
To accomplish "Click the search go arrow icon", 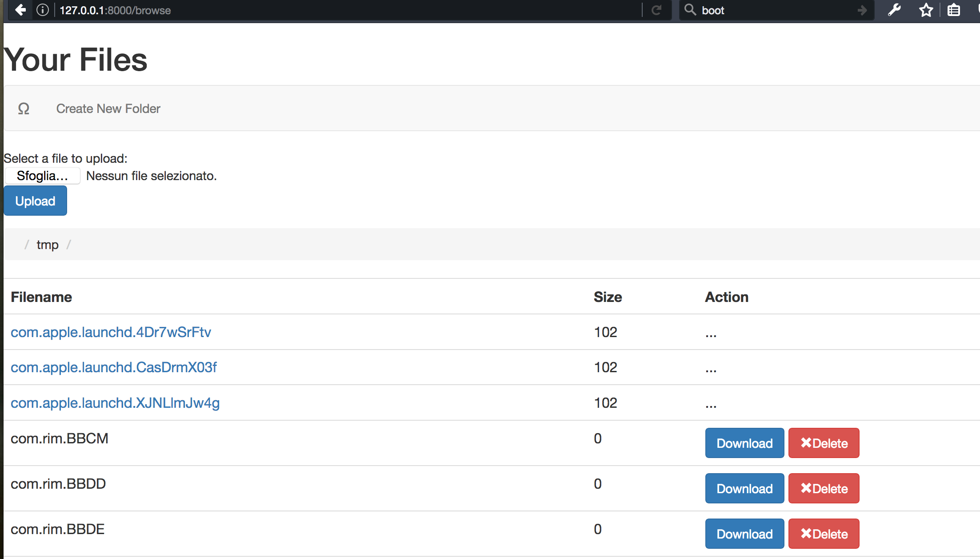I will click(862, 10).
